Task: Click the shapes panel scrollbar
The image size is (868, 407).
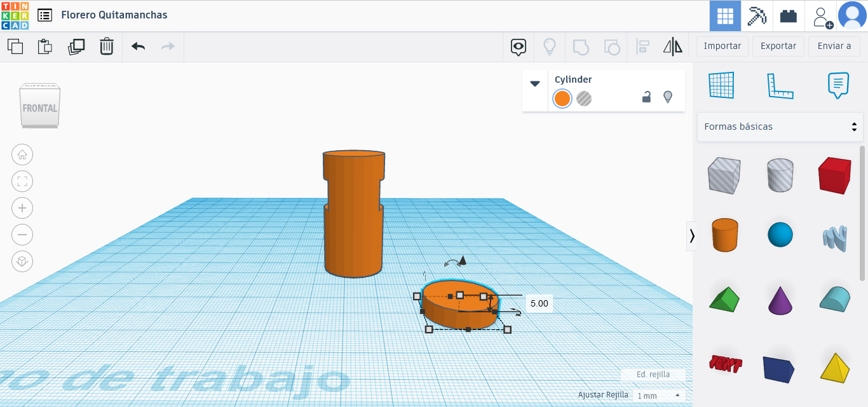Action: point(862,213)
